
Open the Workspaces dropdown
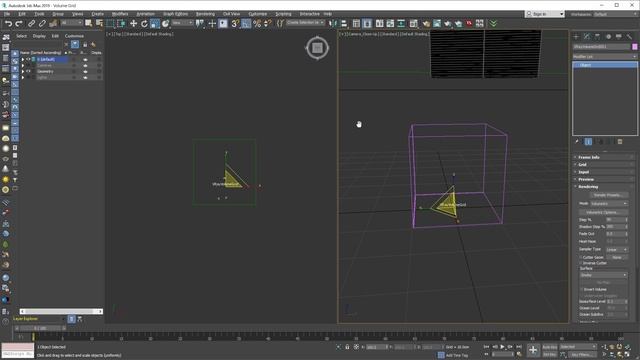coord(616,14)
